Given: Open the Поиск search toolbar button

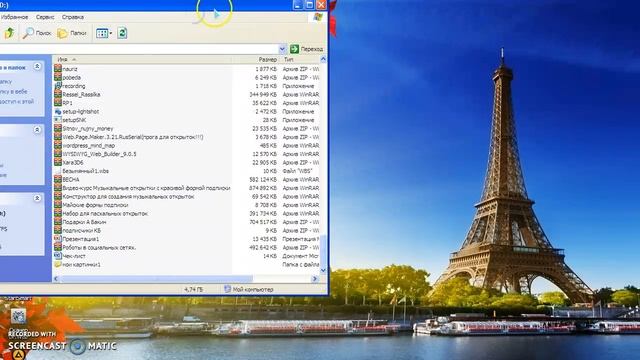Looking at the screenshot, I should pyautogui.click(x=37, y=33).
